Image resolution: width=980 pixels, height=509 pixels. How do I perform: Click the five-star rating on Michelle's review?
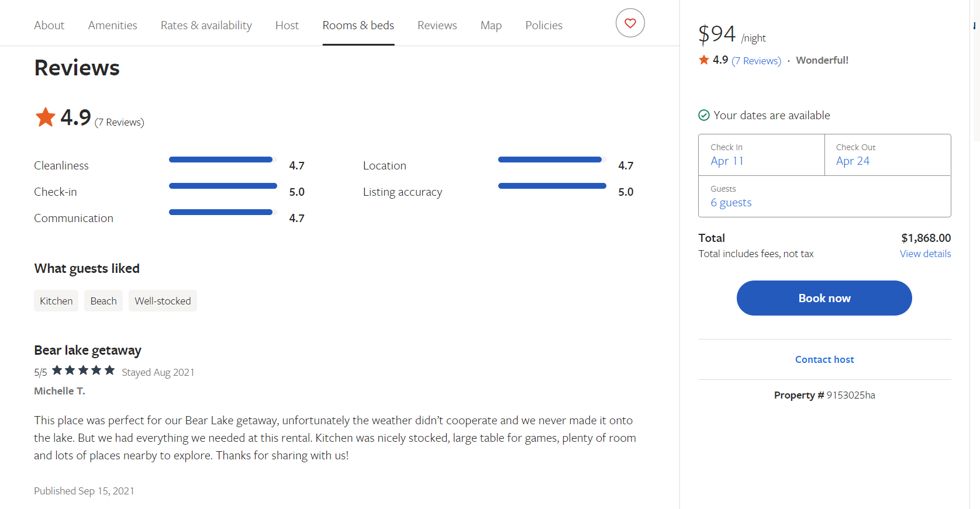[x=83, y=371]
